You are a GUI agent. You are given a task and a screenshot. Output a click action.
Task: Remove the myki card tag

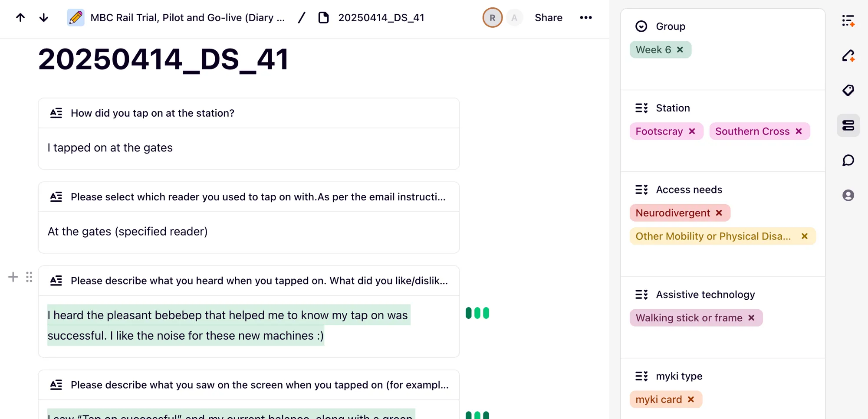691,399
